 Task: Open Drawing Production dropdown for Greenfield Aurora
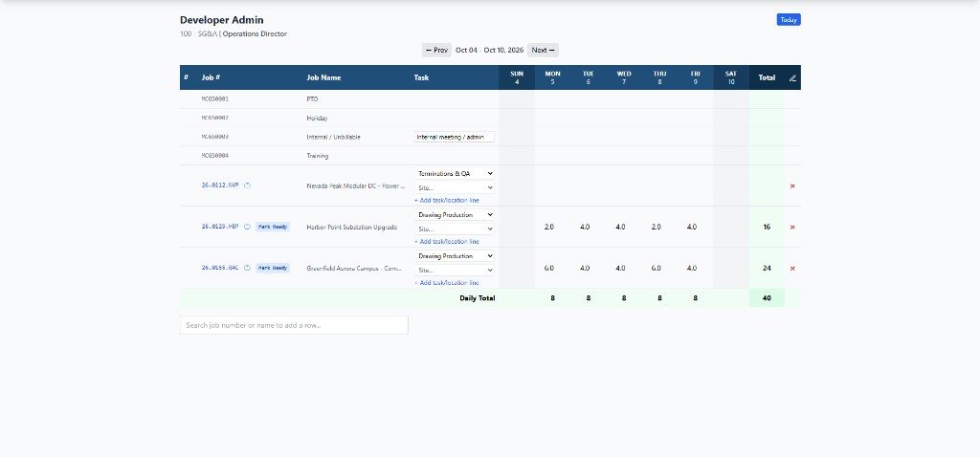[454, 256]
